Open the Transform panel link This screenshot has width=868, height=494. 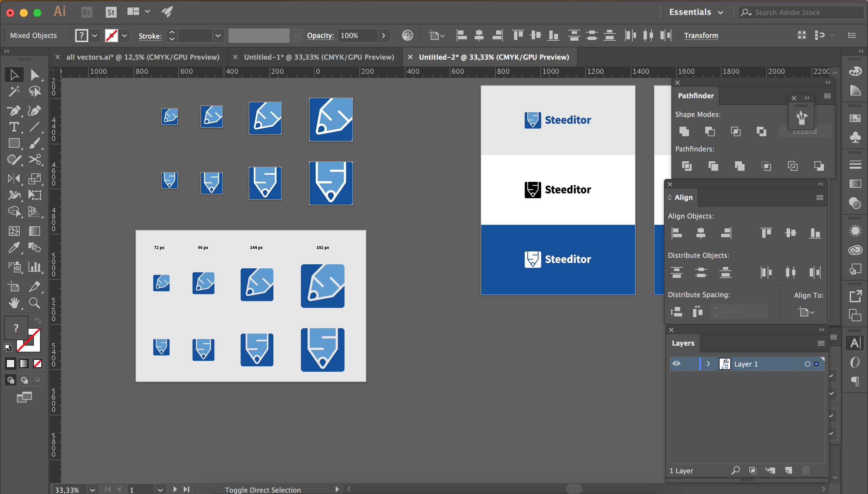click(x=701, y=35)
